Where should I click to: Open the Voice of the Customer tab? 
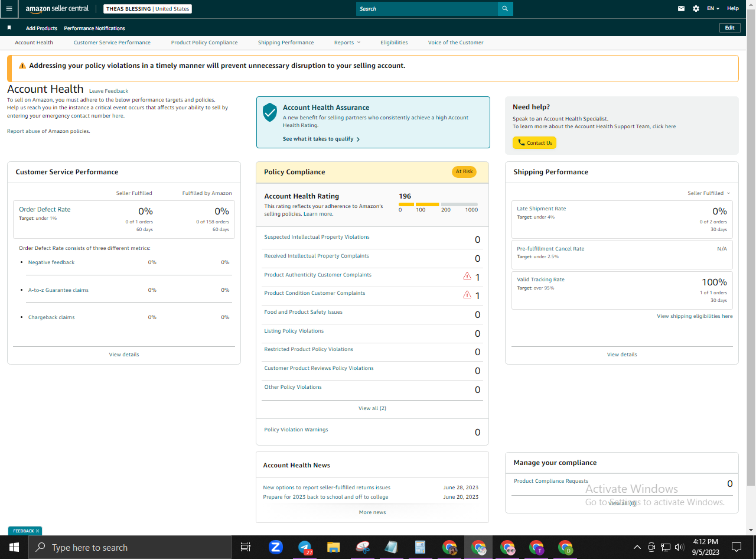[x=455, y=43]
